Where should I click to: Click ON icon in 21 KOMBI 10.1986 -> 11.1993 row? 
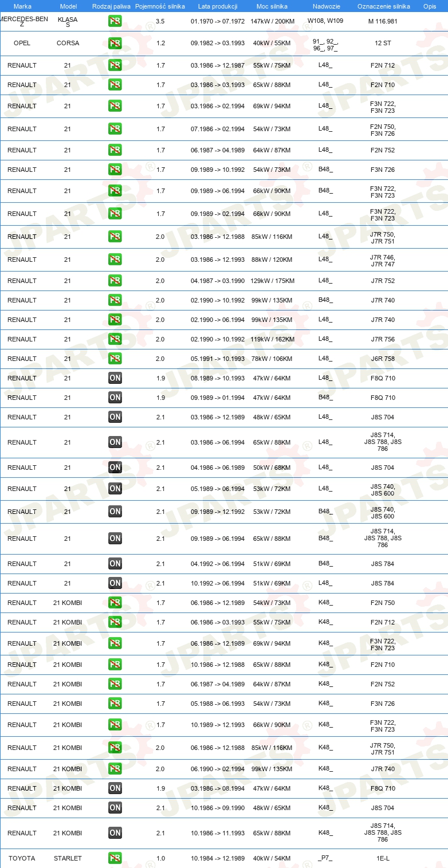coord(115,833)
